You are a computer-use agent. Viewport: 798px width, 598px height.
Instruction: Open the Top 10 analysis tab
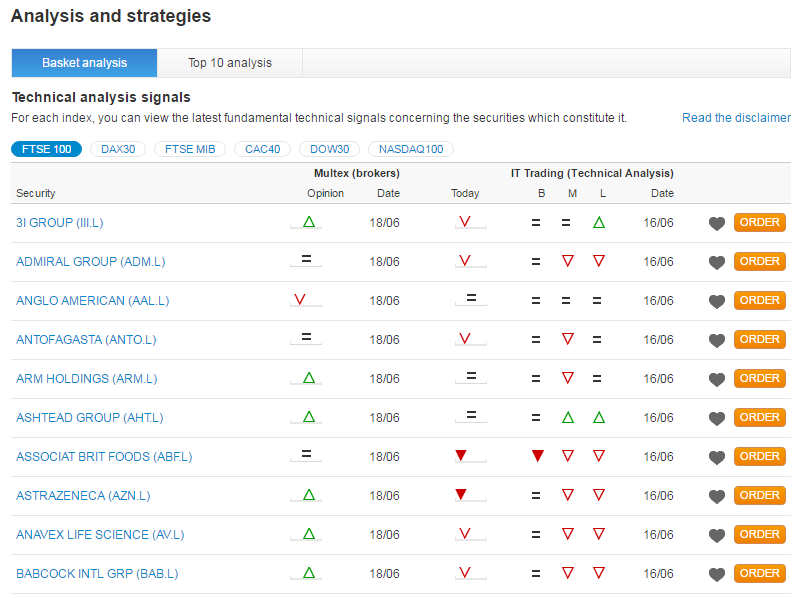coord(230,63)
